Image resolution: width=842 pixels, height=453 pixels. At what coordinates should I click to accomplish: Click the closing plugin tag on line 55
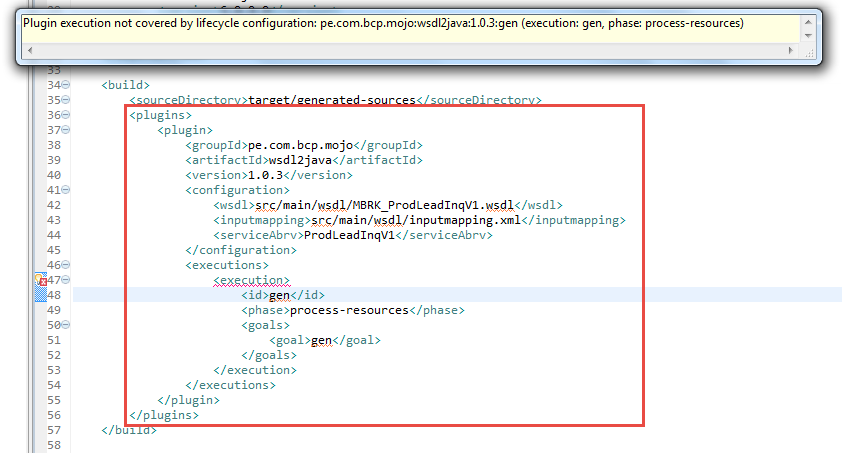(x=188, y=400)
